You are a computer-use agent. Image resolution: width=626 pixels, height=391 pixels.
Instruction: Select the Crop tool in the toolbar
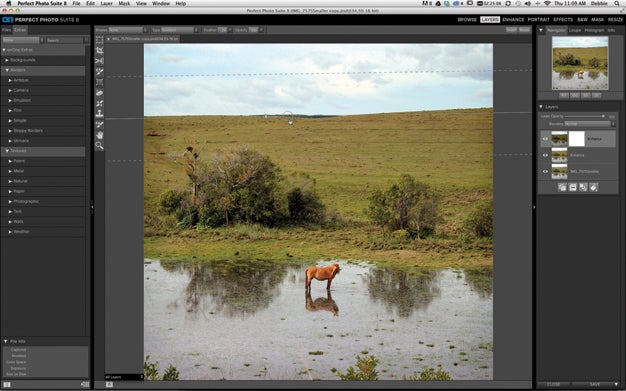click(99, 50)
